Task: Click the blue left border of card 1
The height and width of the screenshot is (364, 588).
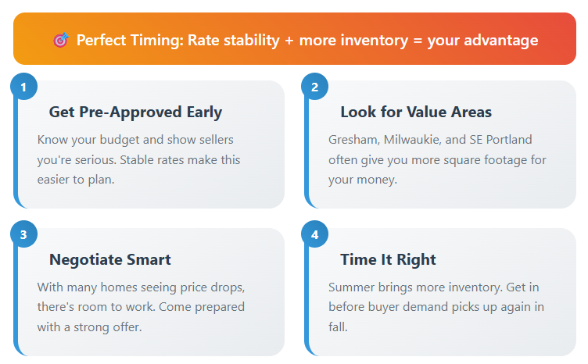Action: (x=16, y=150)
